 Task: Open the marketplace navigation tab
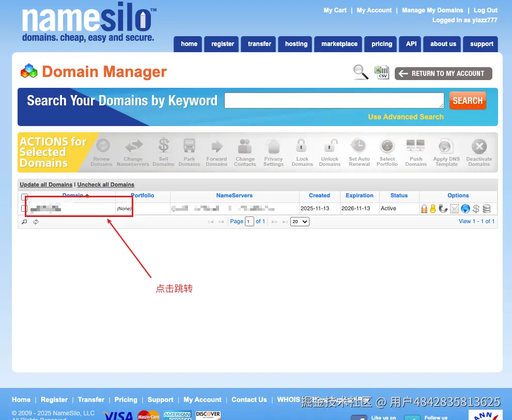pos(338,44)
